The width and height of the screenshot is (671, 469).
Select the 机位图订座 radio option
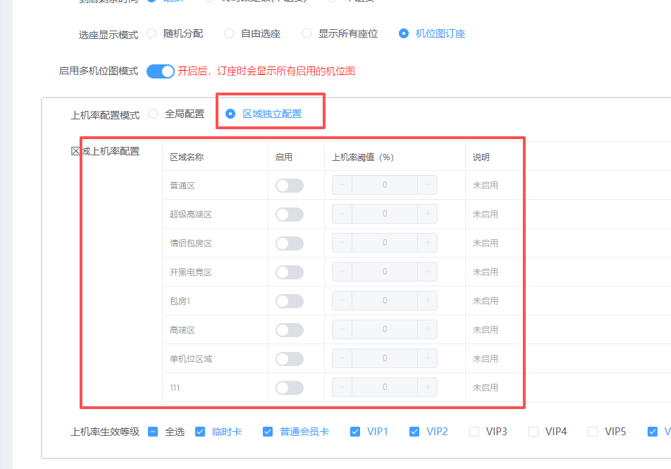[404, 33]
